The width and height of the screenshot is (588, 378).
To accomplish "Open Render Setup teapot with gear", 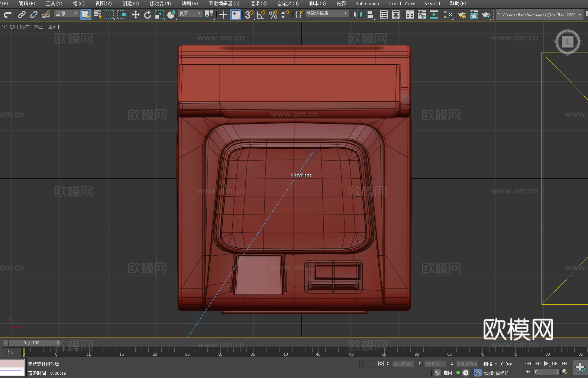I will [462, 14].
